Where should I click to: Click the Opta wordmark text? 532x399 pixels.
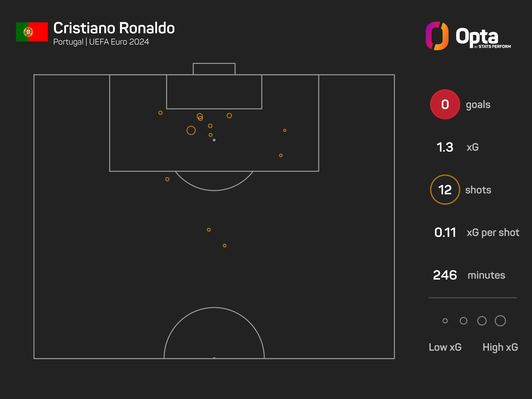(477, 37)
